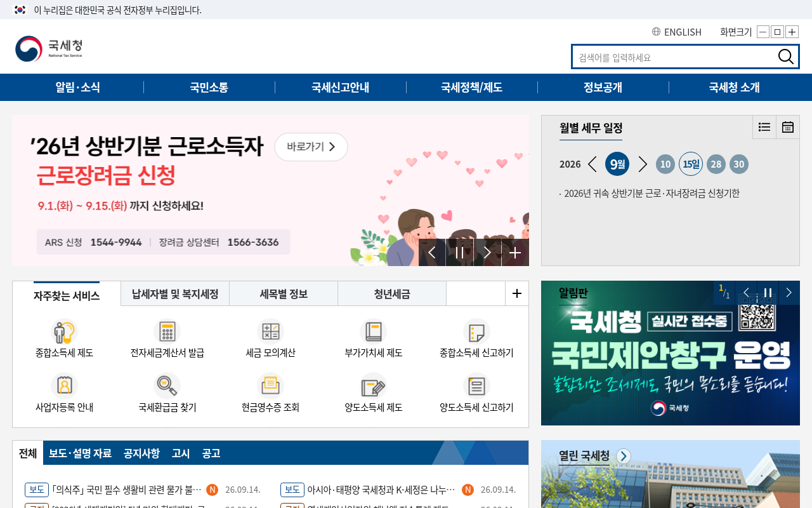The height and width of the screenshot is (508, 812).
Task: Open 사업자등록 안내 icon
Action: [x=64, y=385]
